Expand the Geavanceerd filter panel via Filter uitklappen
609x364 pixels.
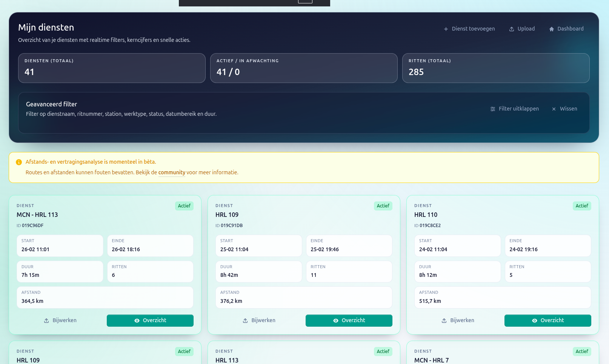pyautogui.click(x=519, y=109)
